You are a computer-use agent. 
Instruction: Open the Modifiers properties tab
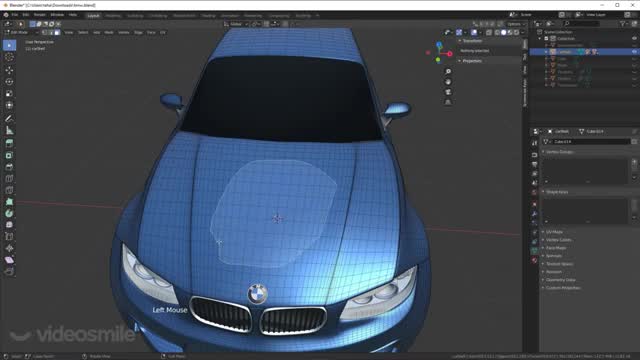point(534,214)
